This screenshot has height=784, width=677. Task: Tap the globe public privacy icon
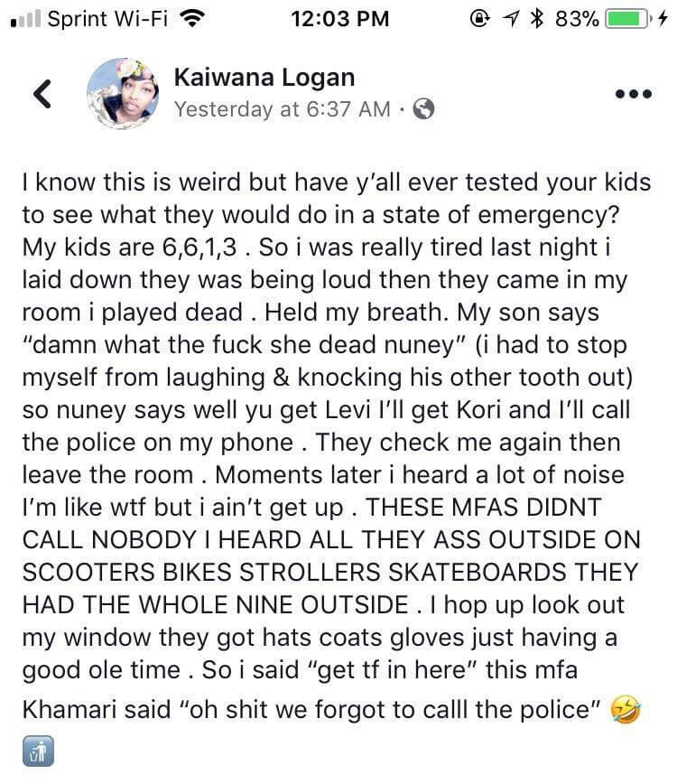tap(424, 109)
